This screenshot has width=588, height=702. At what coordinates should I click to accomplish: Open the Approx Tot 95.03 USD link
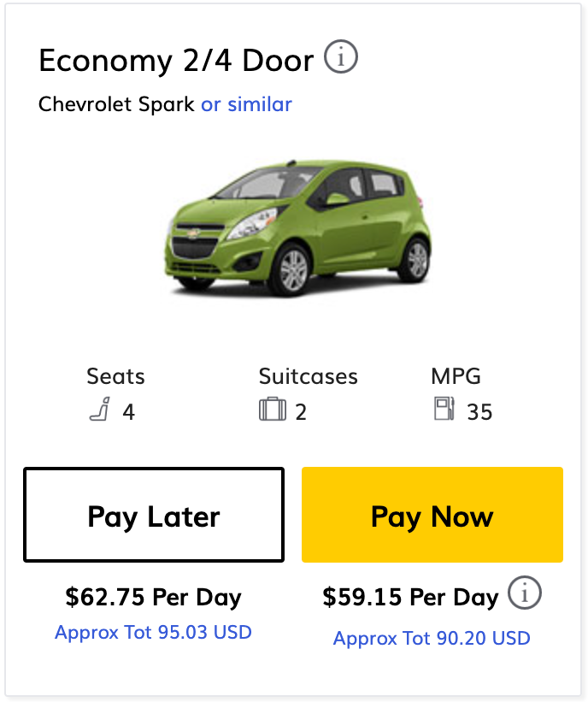154,633
